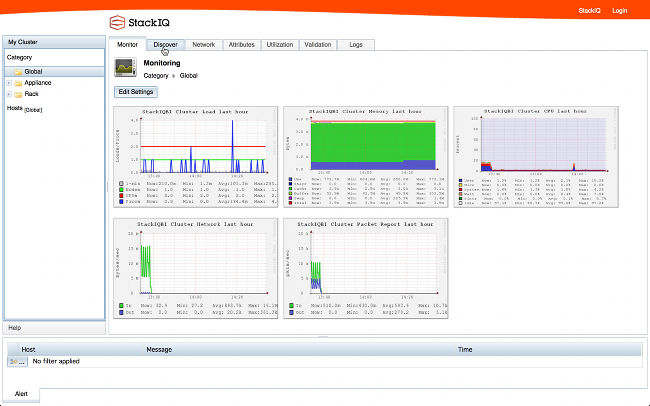Click the Global breadcrumb text
This screenshot has height=406, width=650.
[x=189, y=75]
